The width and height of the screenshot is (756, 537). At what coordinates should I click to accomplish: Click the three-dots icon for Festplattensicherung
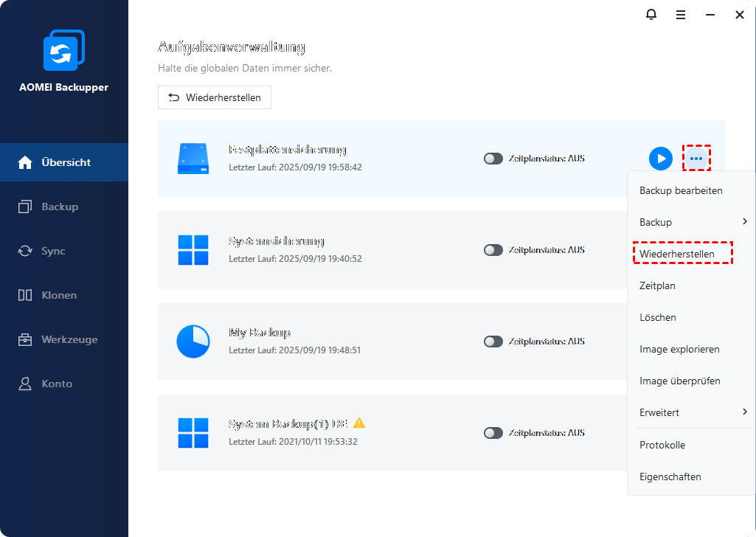point(696,159)
